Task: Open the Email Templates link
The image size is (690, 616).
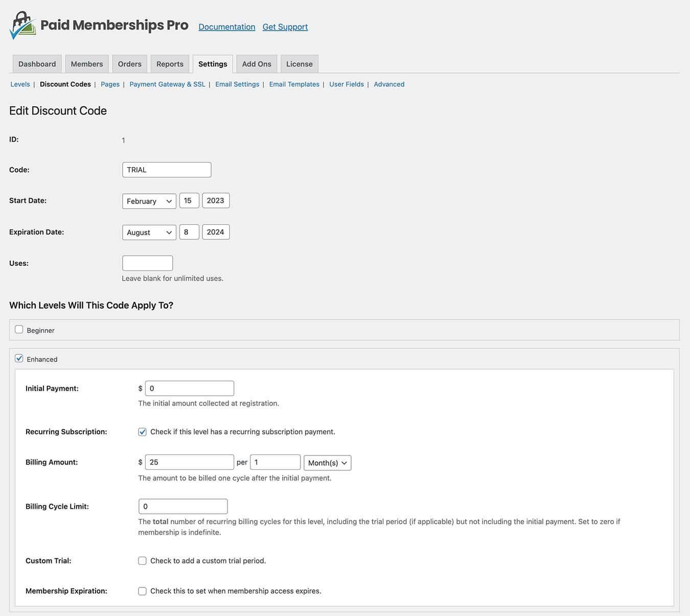Action: [294, 84]
